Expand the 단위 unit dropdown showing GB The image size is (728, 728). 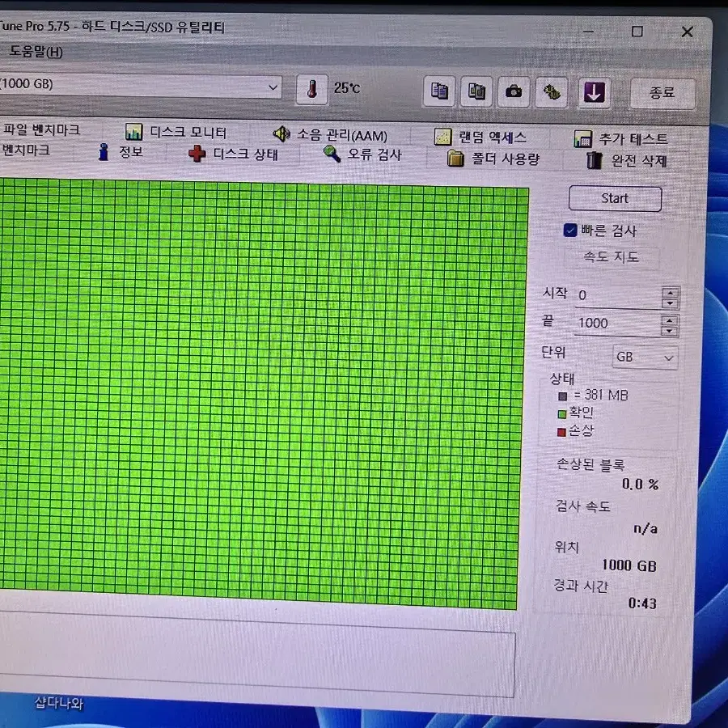click(x=645, y=358)
